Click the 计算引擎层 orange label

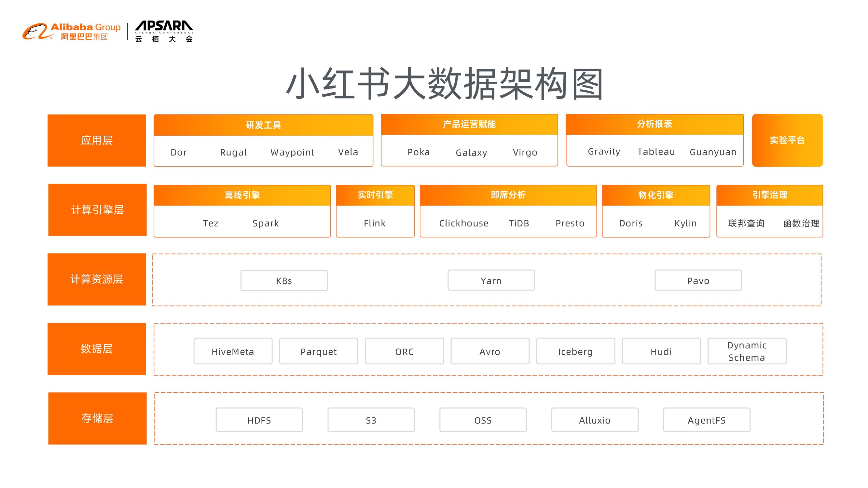[97, 210]
